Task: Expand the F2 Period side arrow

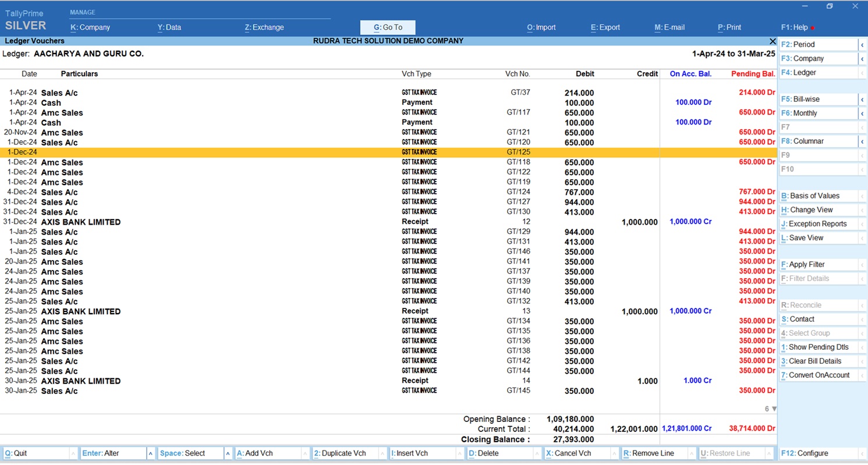Action: click(862, 45)
